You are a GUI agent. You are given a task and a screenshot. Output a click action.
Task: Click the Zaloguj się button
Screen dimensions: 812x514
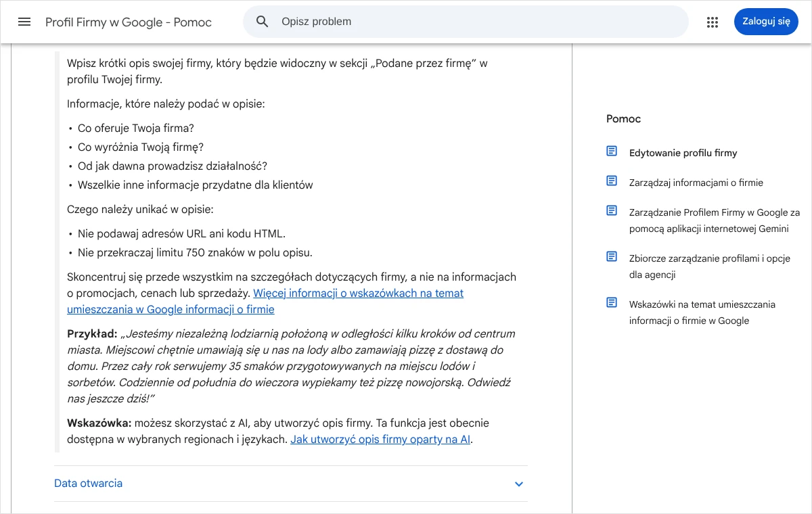coord(766,22)
